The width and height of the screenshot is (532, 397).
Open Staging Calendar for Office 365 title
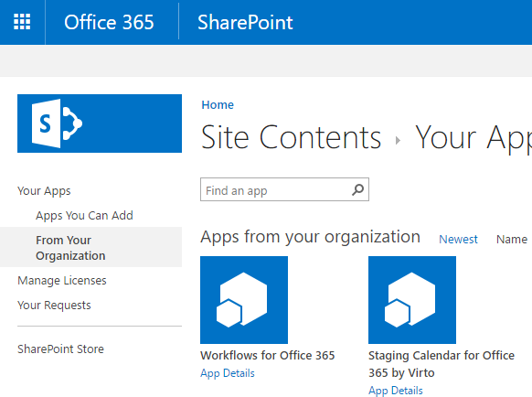[x=442, y=364]
